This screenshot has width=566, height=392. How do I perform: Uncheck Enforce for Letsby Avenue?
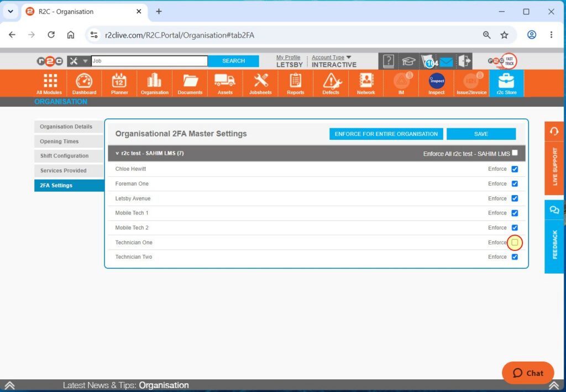[x=515, y=198]
